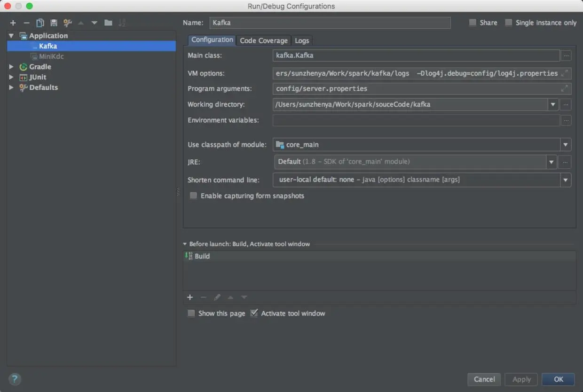Click the Cancel button

click(484, 379)
